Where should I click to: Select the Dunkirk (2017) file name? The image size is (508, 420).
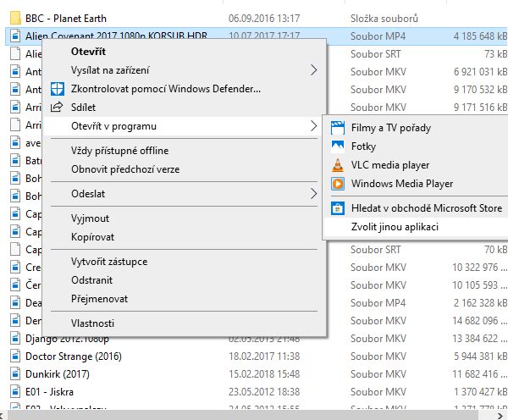[58, 374]
